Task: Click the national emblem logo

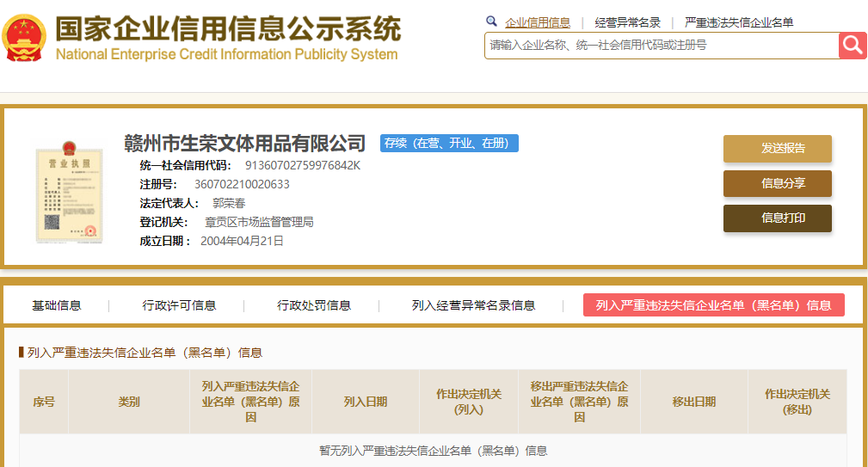Action: click(24, 38)
